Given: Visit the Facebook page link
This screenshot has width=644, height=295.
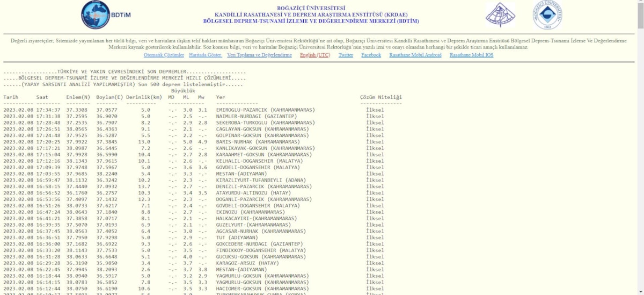Looking at the screenshot, I should (x=371, y=55).
